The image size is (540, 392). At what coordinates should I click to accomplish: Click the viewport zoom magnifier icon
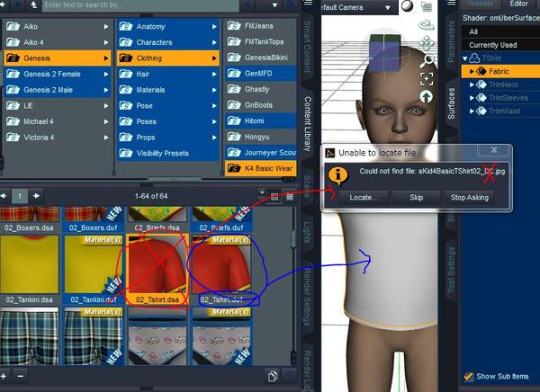(427, 60)
